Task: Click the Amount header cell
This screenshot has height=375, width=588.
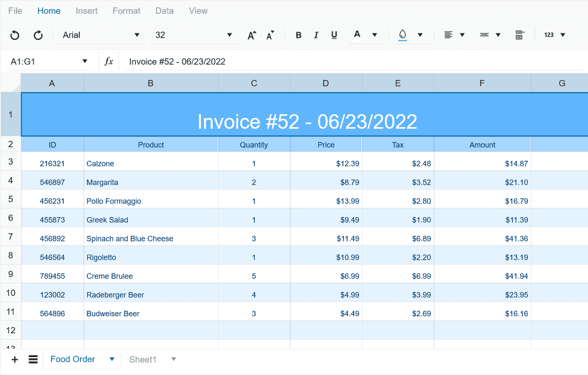Action: (482, 145)
